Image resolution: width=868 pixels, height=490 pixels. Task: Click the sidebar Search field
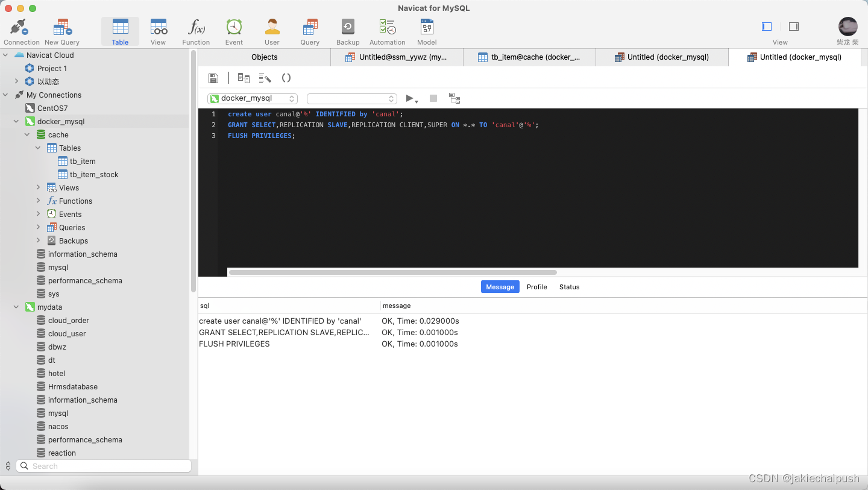(x=104, y=466)
